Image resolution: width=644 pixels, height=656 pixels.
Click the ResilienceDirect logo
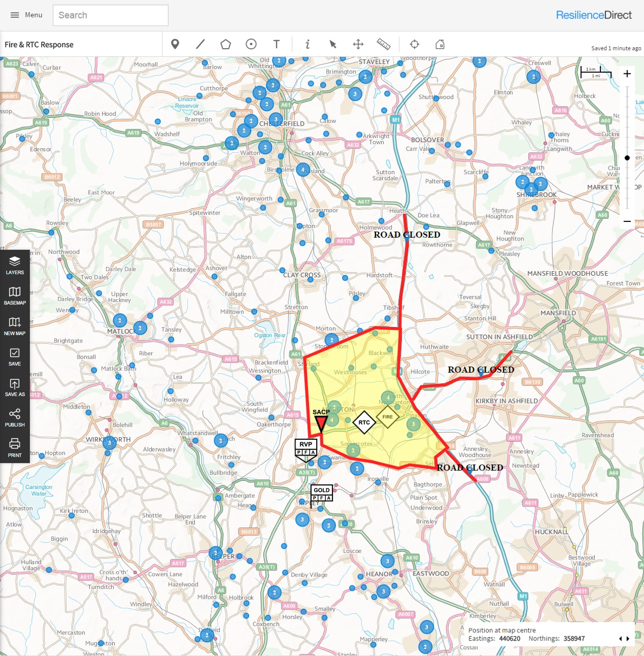(594, 15)
